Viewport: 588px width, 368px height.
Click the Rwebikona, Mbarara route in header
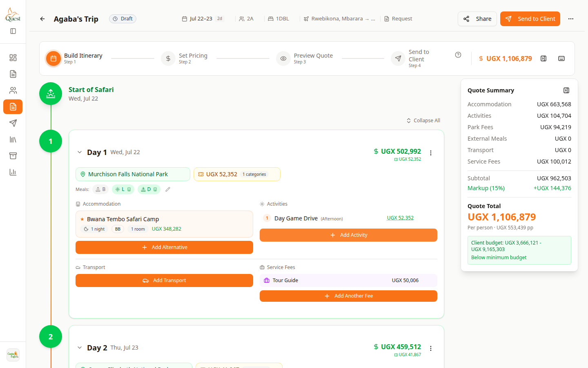tap(339, 19)
